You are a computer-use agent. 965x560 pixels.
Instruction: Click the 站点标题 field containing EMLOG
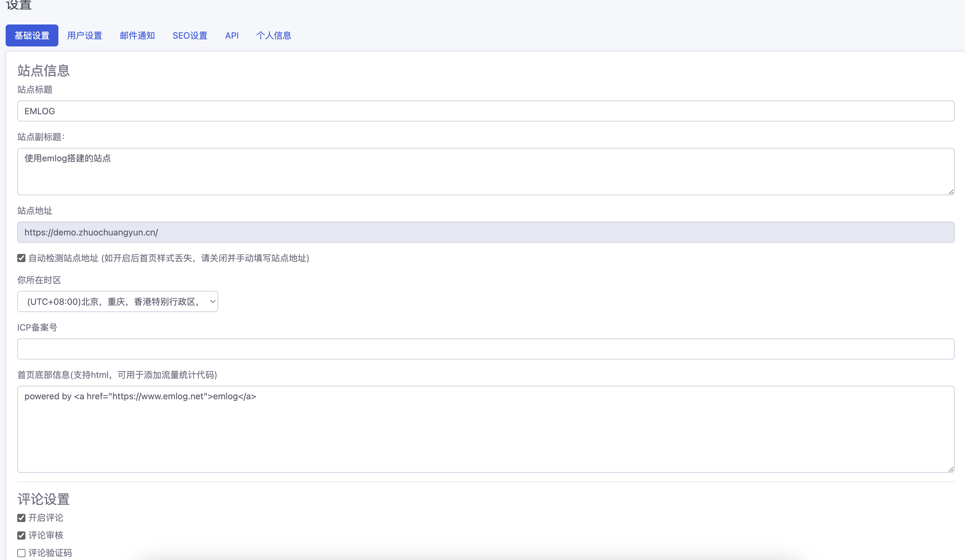point(486,111)
